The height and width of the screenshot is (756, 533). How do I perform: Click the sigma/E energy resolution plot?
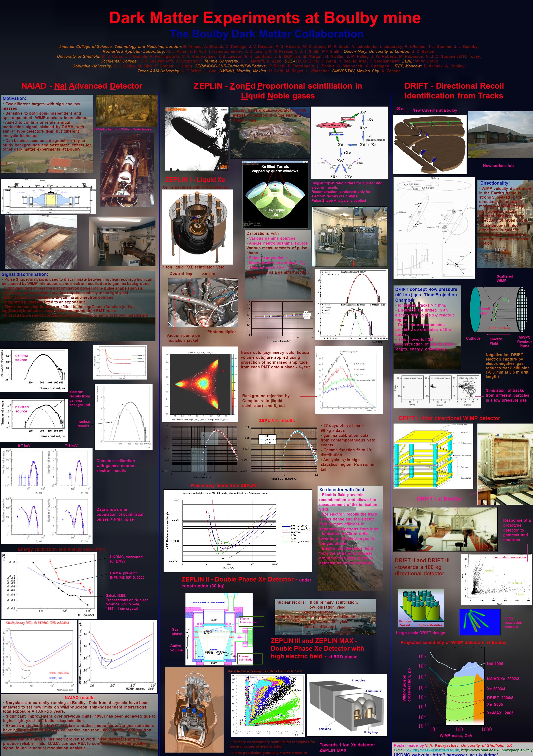click(49, 585)
